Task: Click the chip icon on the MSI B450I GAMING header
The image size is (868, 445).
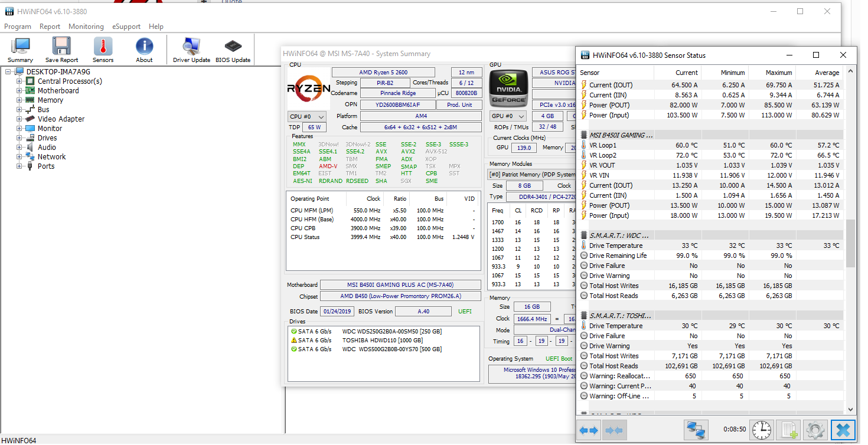Action: click(x=584, y=135)
